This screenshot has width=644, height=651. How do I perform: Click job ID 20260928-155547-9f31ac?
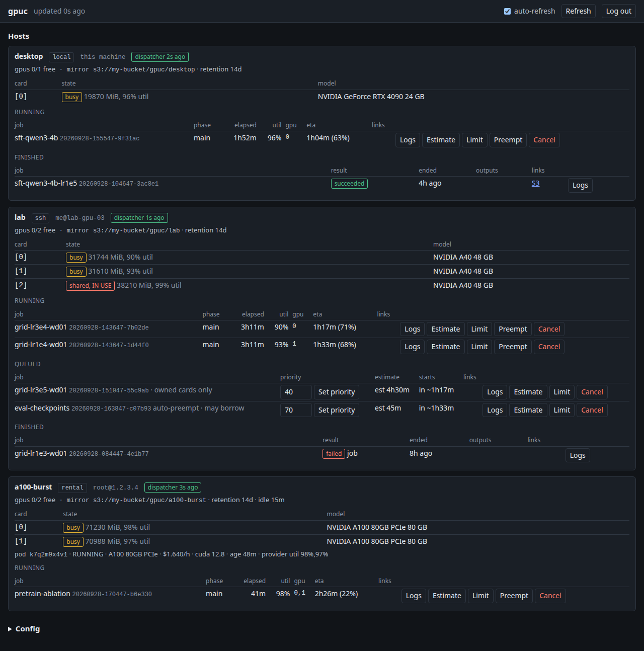[x=100, y=138]
